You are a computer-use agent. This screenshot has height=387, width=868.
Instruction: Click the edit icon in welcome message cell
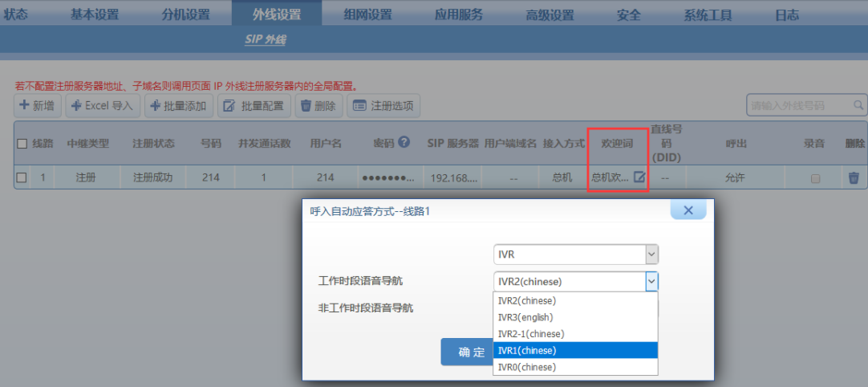point(639,177)
